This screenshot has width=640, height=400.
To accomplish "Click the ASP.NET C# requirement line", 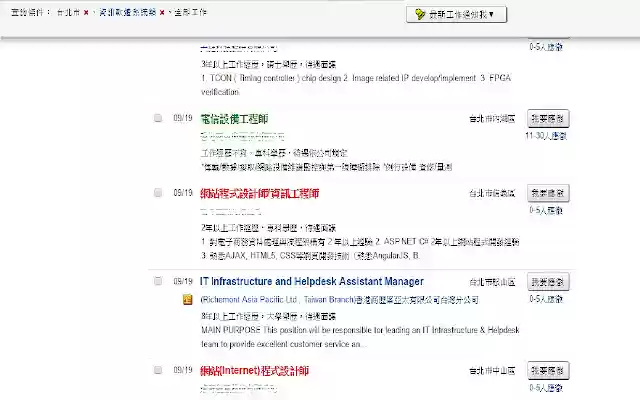I will (360, 242).
